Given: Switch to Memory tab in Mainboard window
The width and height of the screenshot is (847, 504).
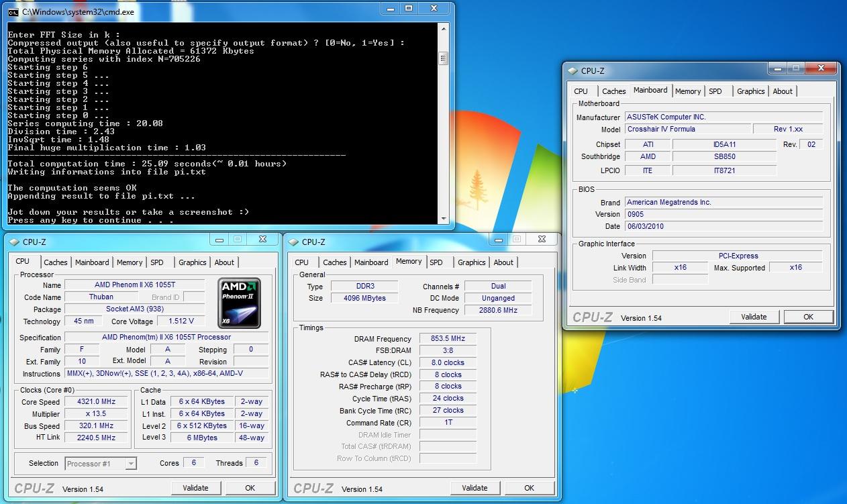Looking at the screenshot, I should [688, 91].
